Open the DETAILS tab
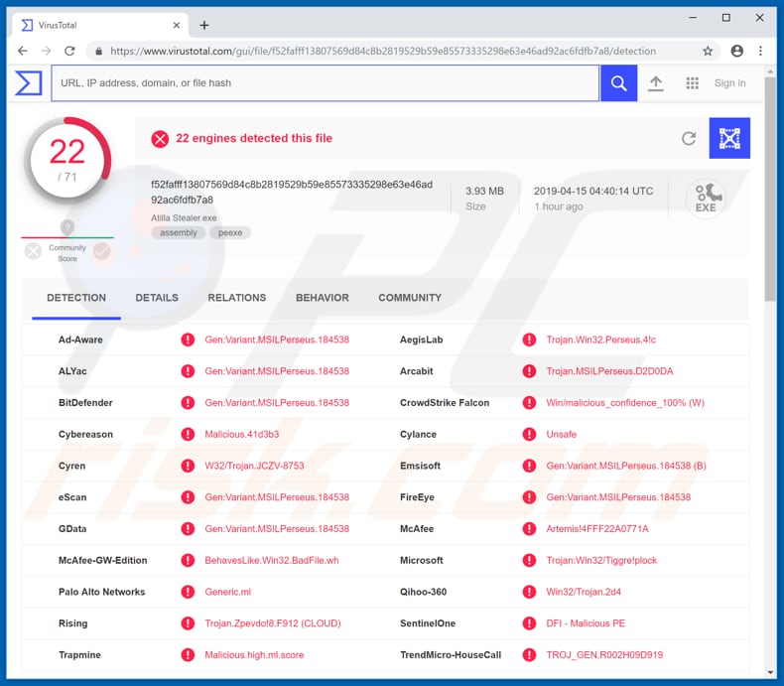 coord(157,298)
